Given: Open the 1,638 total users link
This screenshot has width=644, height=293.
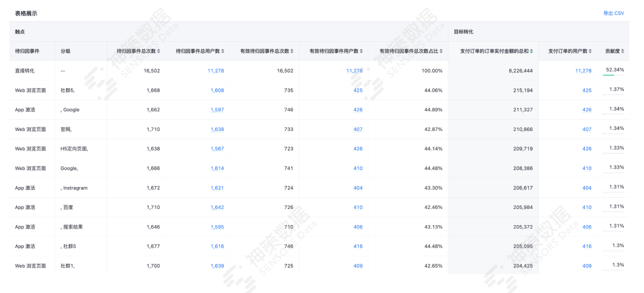Looking at the screenshot, I should (x=217, y=129).
